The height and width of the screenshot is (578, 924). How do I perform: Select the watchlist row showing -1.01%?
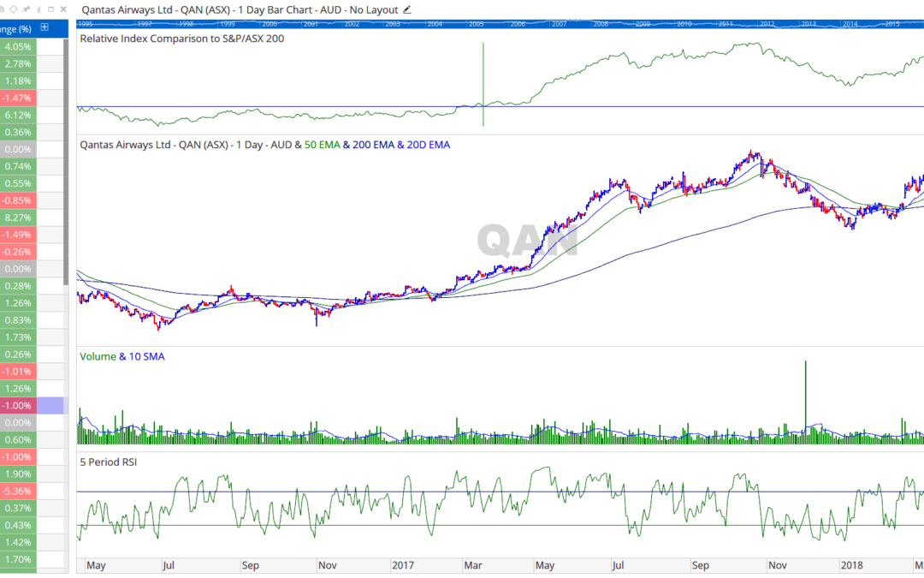[x=32, y=372]
